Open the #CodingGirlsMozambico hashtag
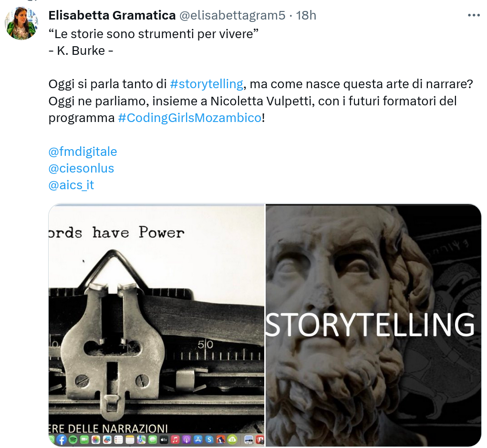Screen dimensions: 487x448 pos(190,118)
